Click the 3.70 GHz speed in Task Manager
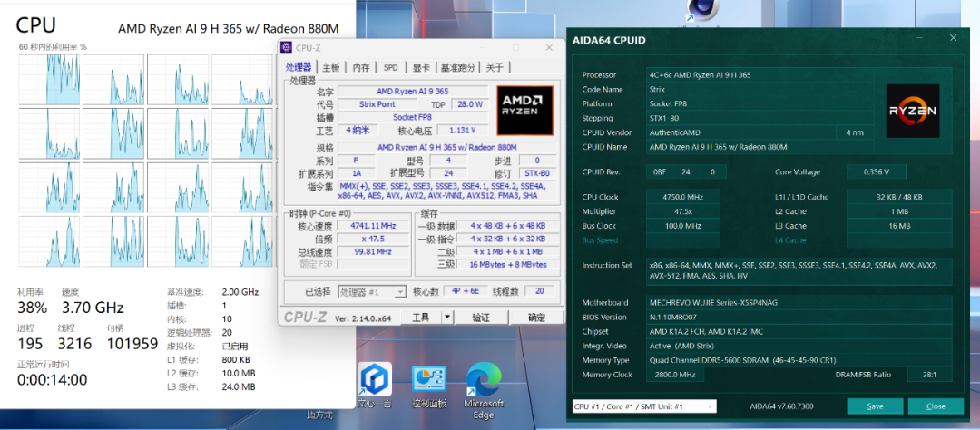The height and width of the screenshot is (430, 980). [93, 307]
